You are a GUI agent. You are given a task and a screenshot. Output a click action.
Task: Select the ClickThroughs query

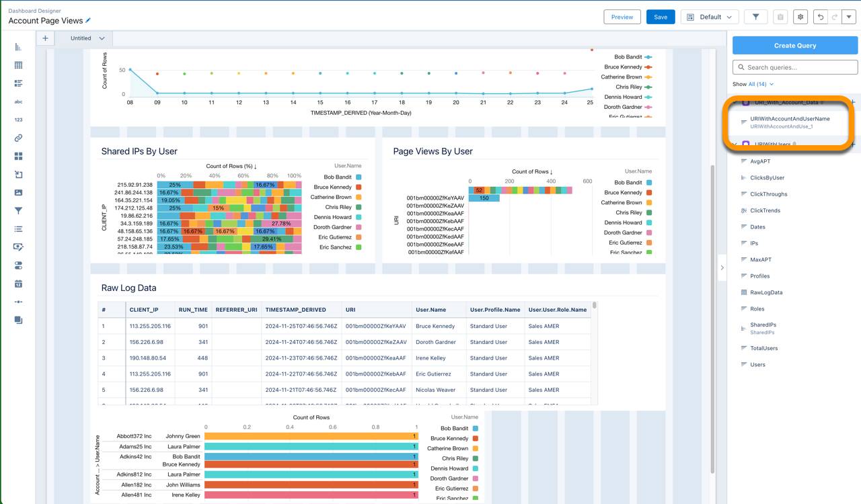pos(768,194)
